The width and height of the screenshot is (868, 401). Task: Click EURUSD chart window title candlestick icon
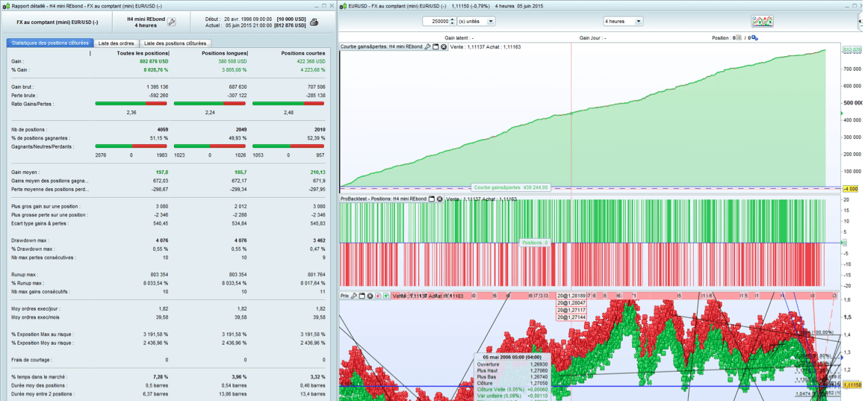(x=343, y=6)
